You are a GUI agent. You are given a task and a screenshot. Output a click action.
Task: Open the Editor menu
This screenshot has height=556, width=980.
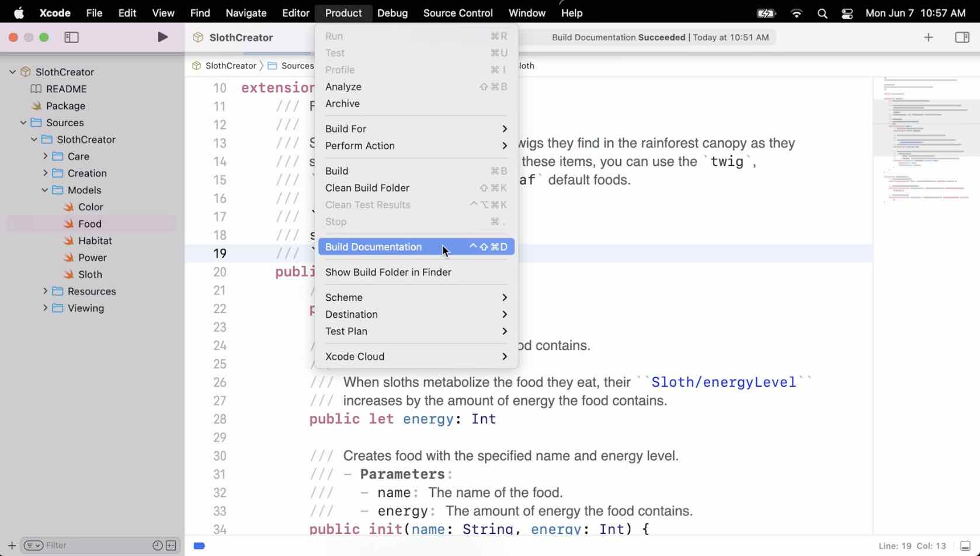[296, 13]
